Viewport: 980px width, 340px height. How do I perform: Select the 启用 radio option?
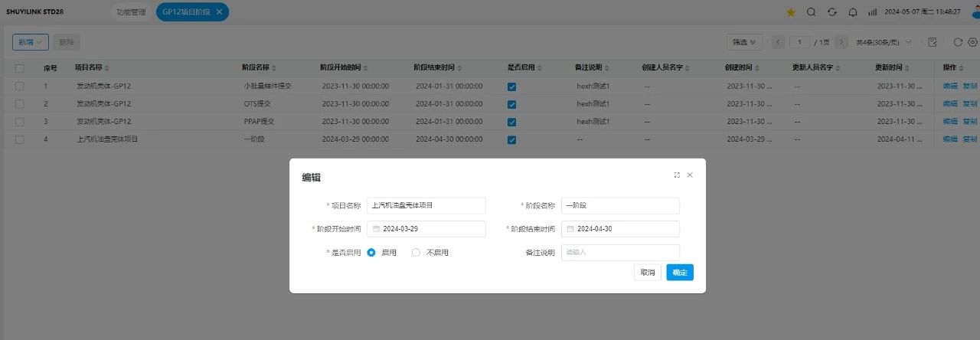tap(371, 253)
